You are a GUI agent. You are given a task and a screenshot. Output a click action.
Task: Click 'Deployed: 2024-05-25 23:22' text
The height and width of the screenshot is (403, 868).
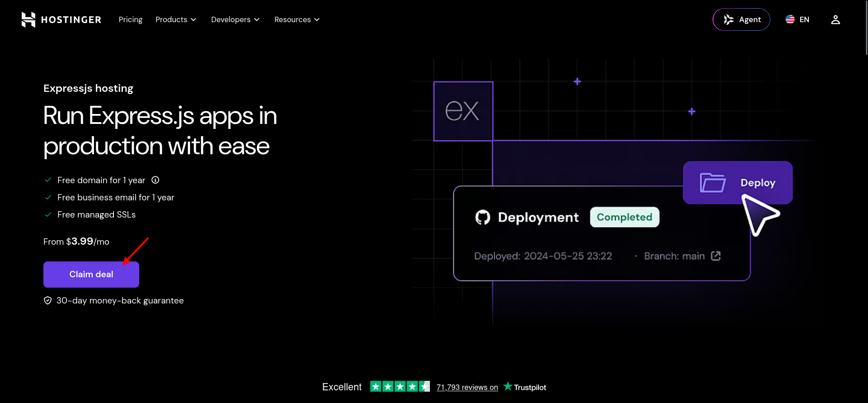[543, 256]
